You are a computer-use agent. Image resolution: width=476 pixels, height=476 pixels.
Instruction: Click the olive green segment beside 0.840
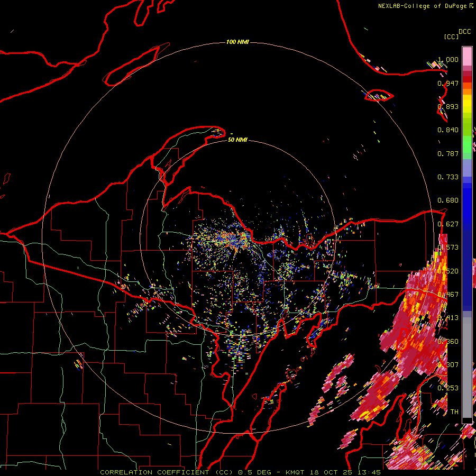point(467,130)
